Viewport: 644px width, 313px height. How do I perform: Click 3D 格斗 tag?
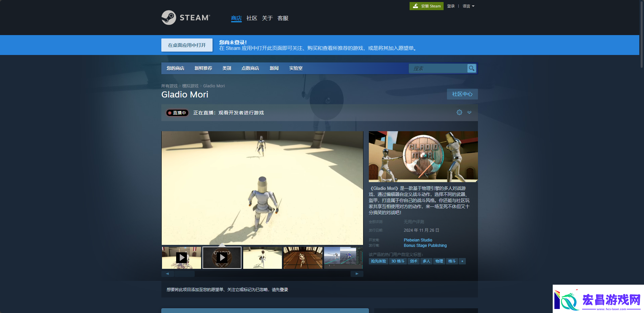coord(397,261)
